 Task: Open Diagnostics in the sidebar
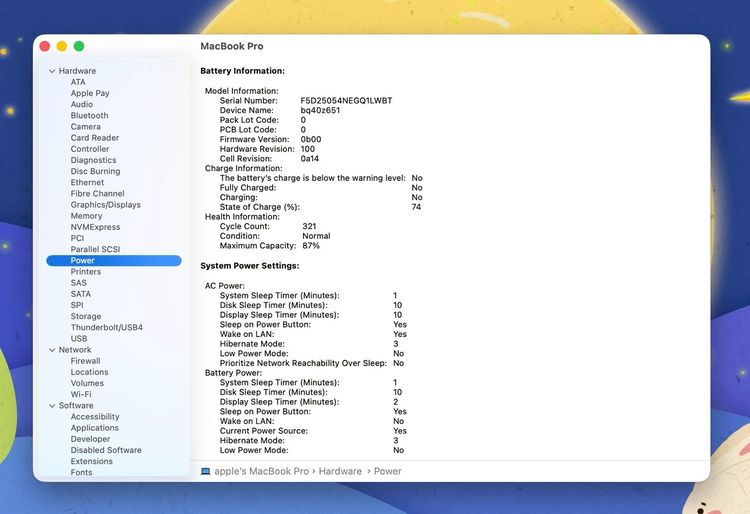pyautogui.click(x=93, y=160)
